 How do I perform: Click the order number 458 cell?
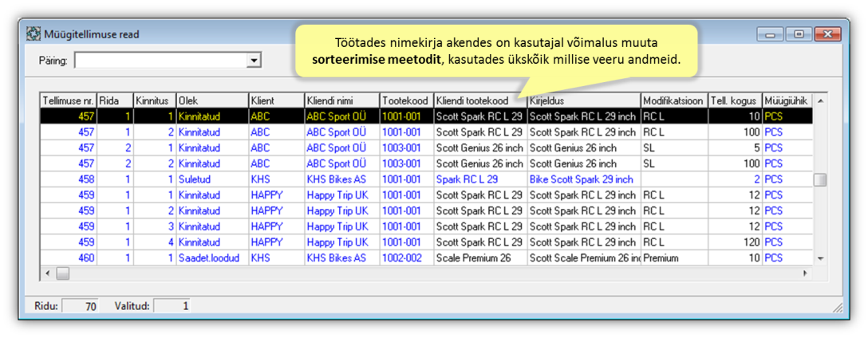[69, 180]
